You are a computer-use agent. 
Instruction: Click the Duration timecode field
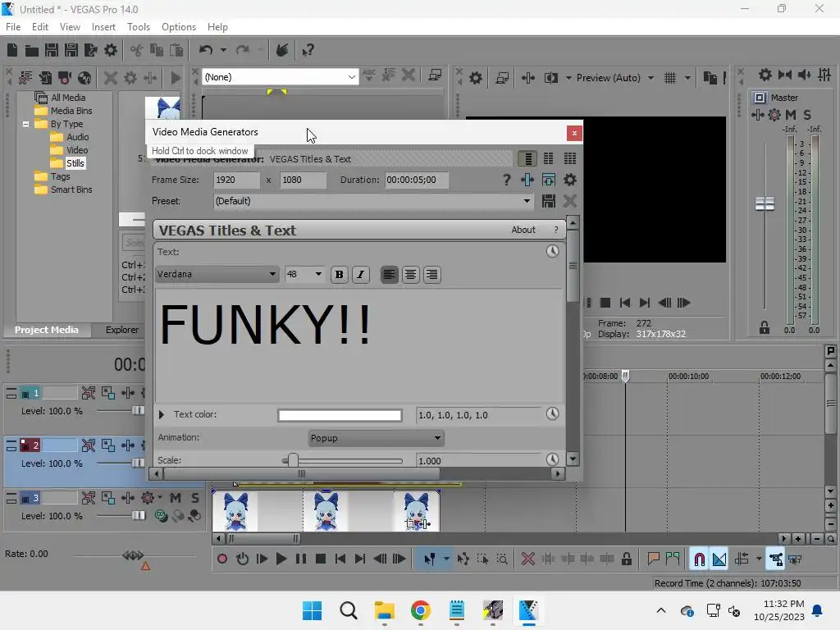point(416,180)
